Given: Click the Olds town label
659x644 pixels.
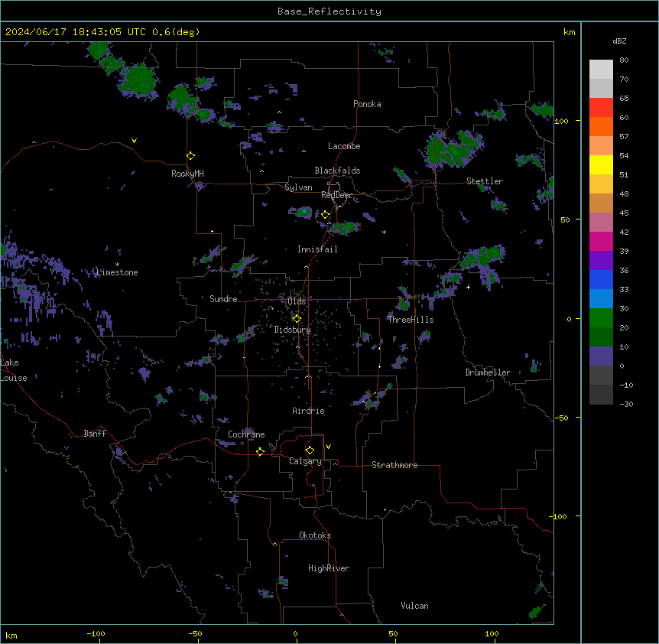Looking at the screenshot, I should [297, 301].
